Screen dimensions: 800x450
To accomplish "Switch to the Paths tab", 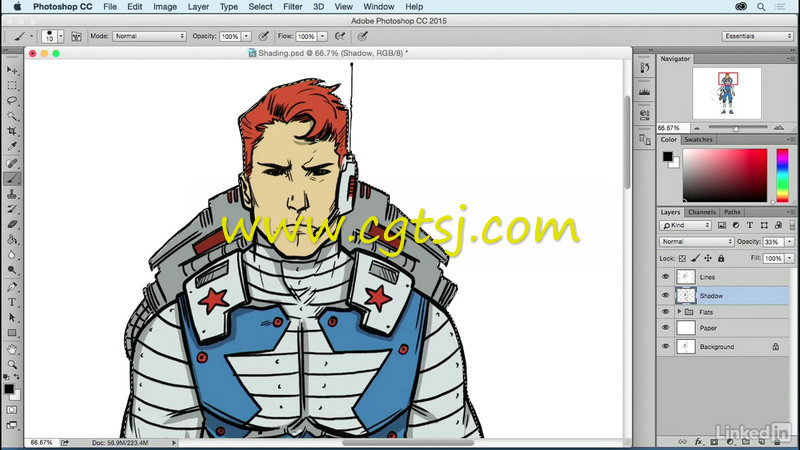I will coord(732,212).
